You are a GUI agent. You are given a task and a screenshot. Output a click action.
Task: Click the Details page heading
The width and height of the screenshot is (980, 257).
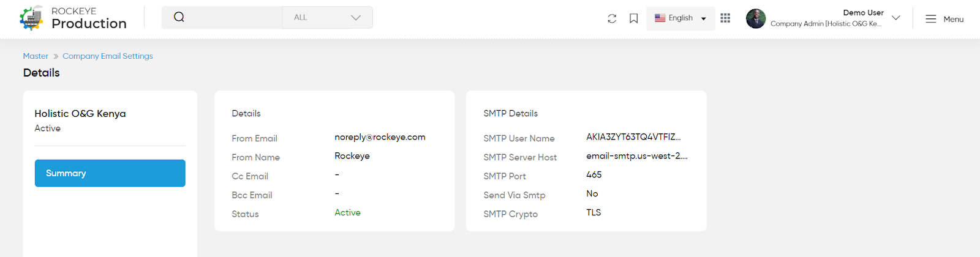coord(41,73)
